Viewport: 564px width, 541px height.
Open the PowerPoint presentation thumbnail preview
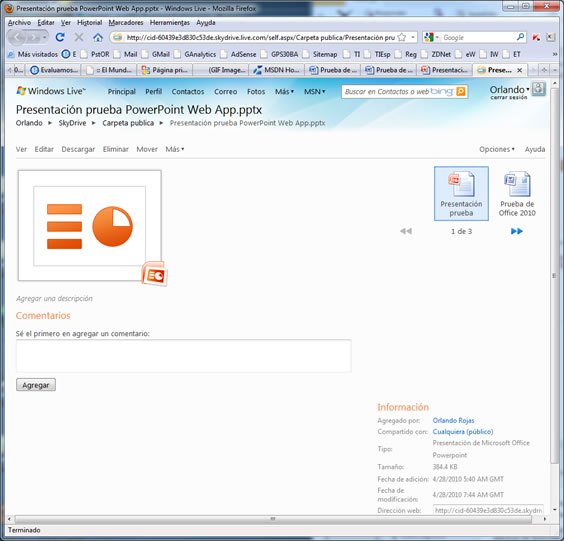coord(90,226)
